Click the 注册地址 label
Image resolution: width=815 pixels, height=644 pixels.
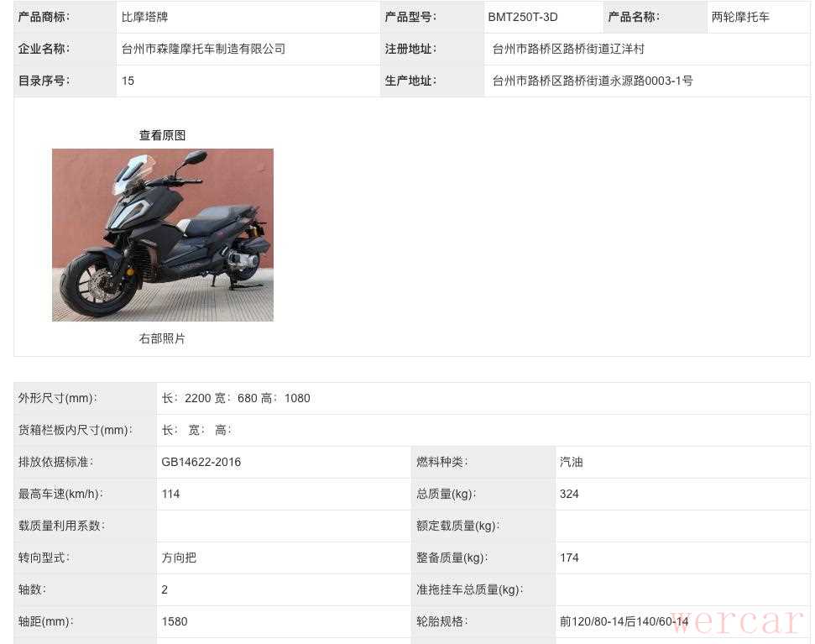(x=410, y=49)
